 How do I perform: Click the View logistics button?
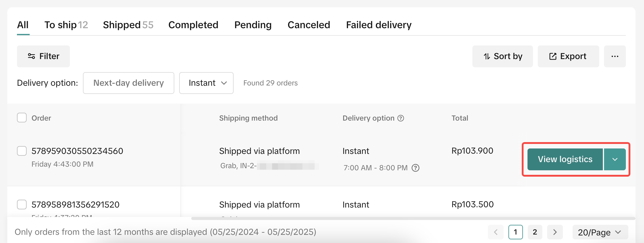pyautogui.click(x=565, y=159)
